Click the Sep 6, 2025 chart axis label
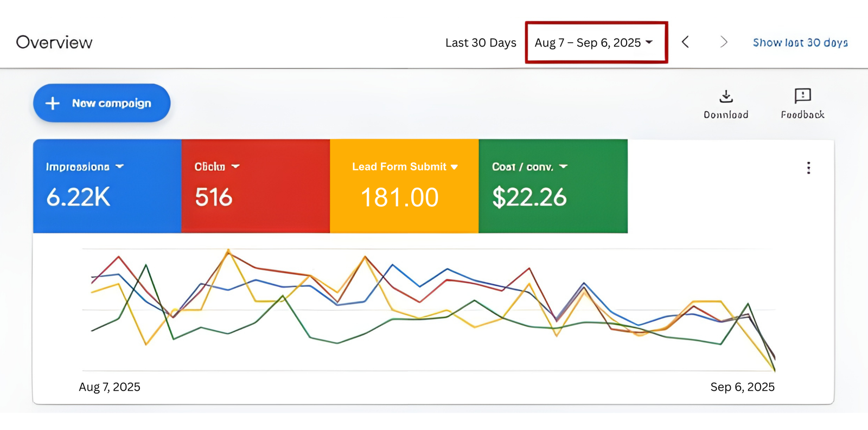The width and height of the screenshot is (868, 430). [742, 387]
